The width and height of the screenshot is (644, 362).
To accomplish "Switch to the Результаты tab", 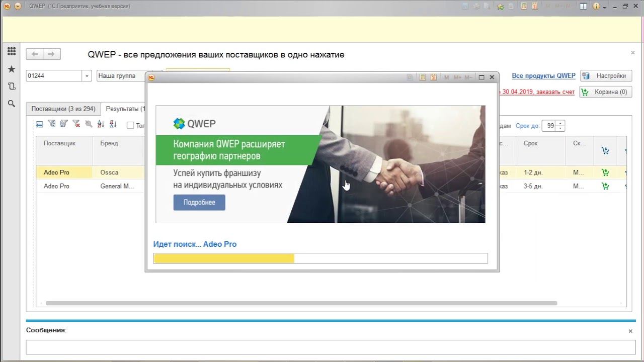I will (123, 109).
